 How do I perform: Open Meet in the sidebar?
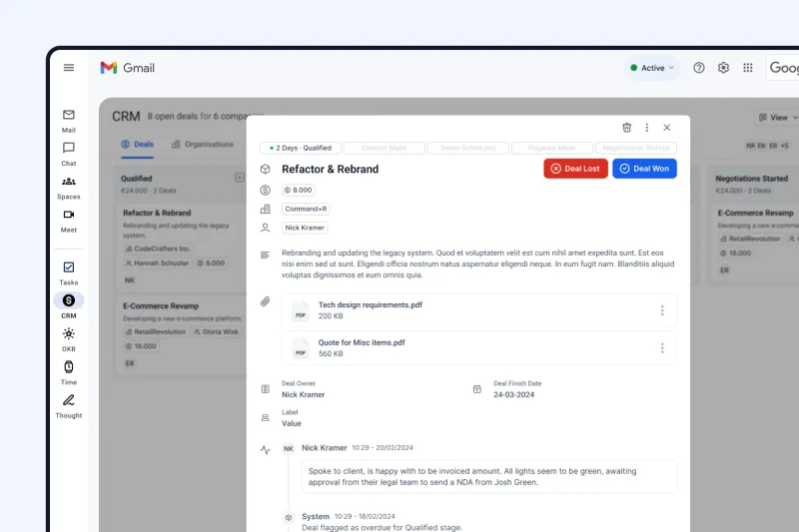(69, 221)
